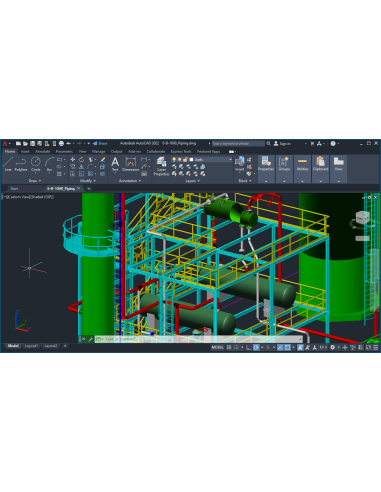The width and height of the screenshot is (381, 492).
Task: Open the Start file tab
Action: click(15, 189)
